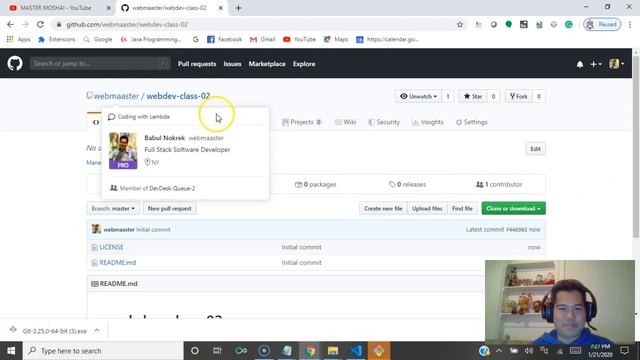Open Marketplace in GitHub header
This screenshot has height=360, width=640.
click(267, 64)
